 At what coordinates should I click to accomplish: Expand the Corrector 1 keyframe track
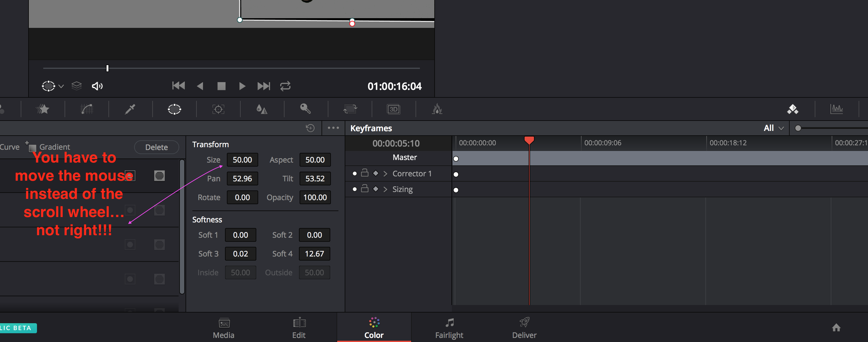(x=385, y=174)
